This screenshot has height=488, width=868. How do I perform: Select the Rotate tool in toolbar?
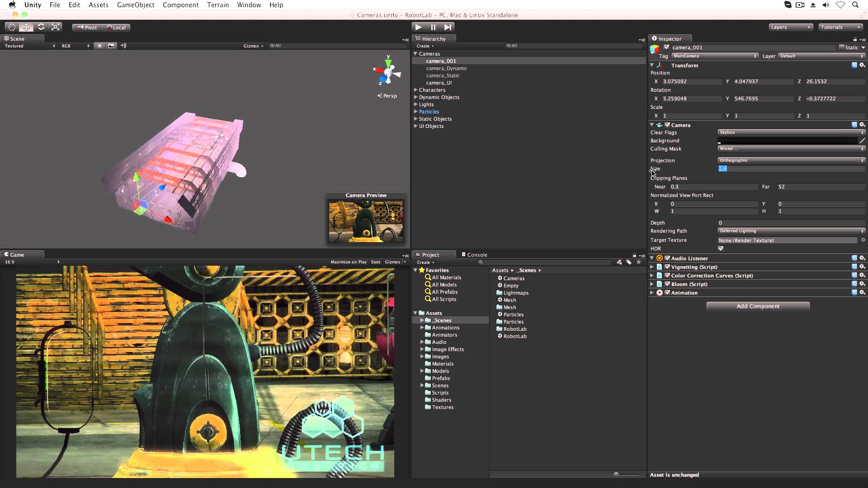click(x=41, y=27)
